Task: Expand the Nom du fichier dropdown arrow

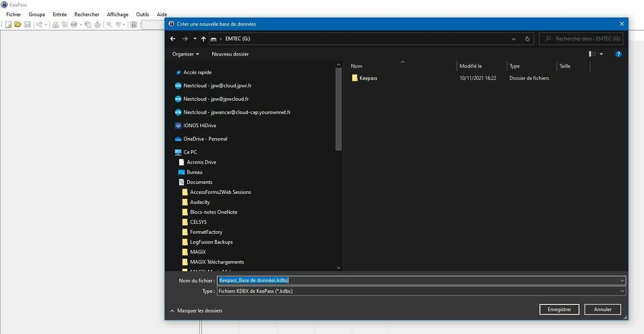Action: point(622,280)
